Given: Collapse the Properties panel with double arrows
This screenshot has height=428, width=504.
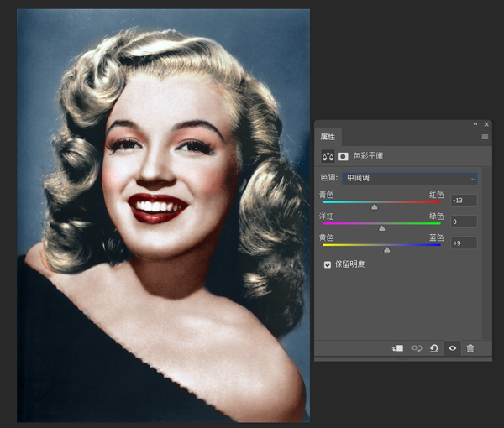Looking at the screenshot, I should pos(475,124).
